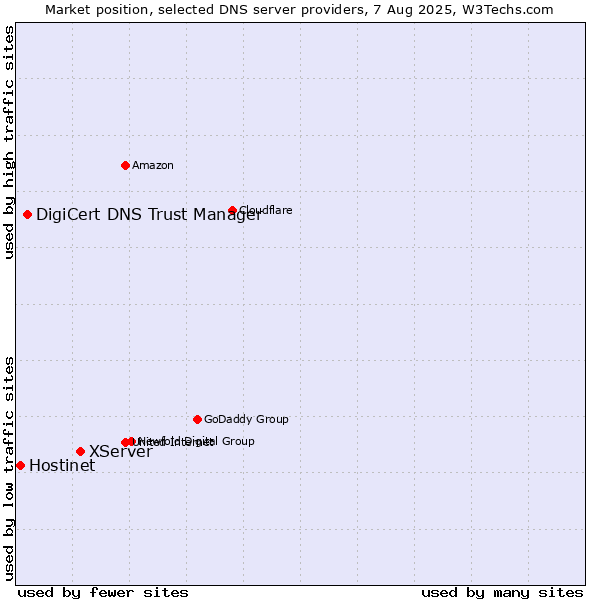The height and width of the screenshot is (600, 600).
Task: Click the red marker beside DigiCert DNS Trust Manager
Action: [x=27, y=215]
